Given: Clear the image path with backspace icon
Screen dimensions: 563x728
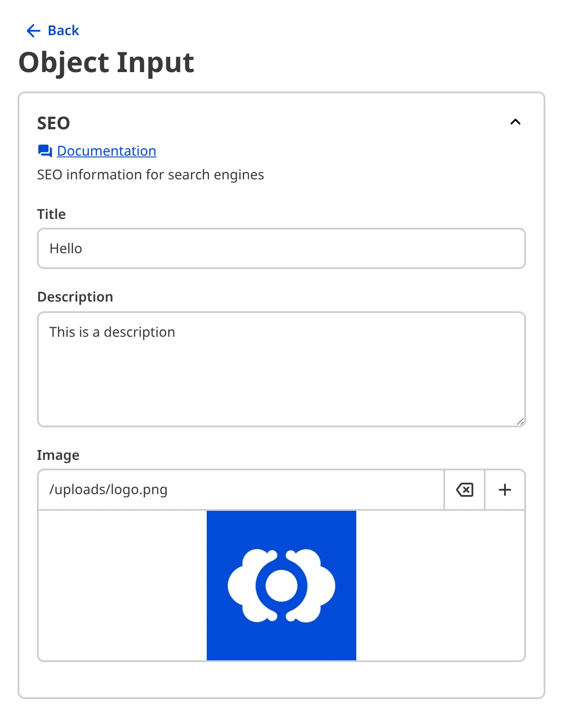Looking at the screenshot, I should (x=464, y=490).
